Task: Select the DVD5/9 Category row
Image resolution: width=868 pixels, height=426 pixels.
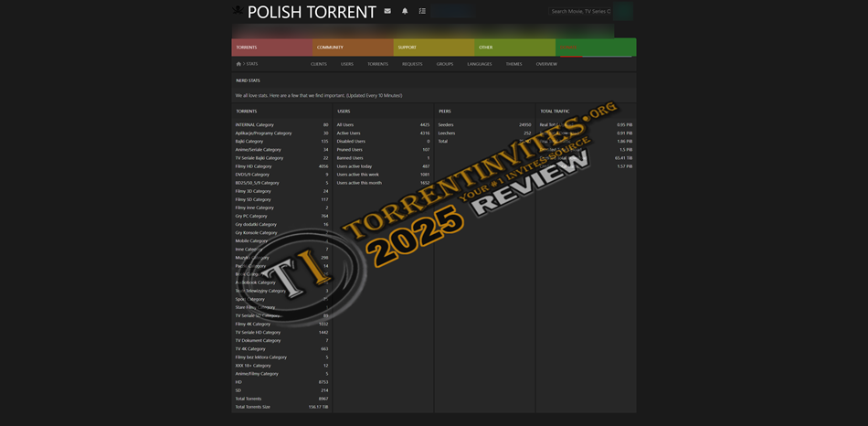Action: coord(281,175)
